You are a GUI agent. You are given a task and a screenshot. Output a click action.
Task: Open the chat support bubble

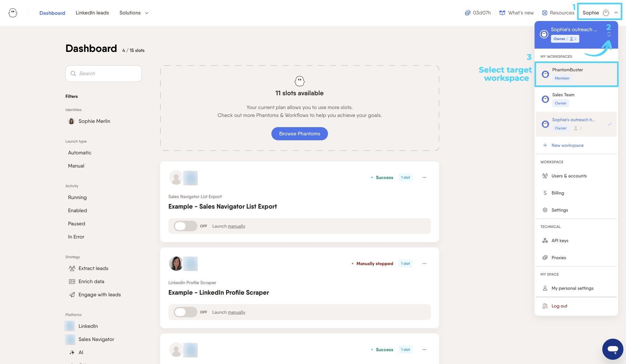tap(613, 349)
